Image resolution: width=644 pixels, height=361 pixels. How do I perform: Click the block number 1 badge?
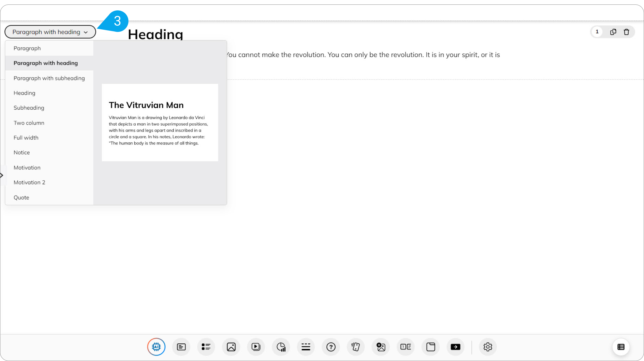[x=597, y=32]
